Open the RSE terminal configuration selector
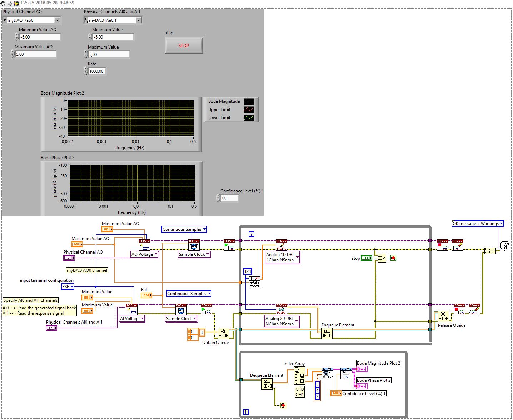 [x=68, y=286]
